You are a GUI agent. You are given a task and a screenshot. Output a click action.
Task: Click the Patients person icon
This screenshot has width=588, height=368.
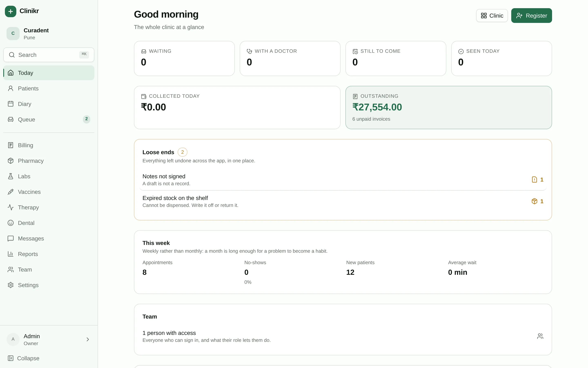click(x=10, y=88)
